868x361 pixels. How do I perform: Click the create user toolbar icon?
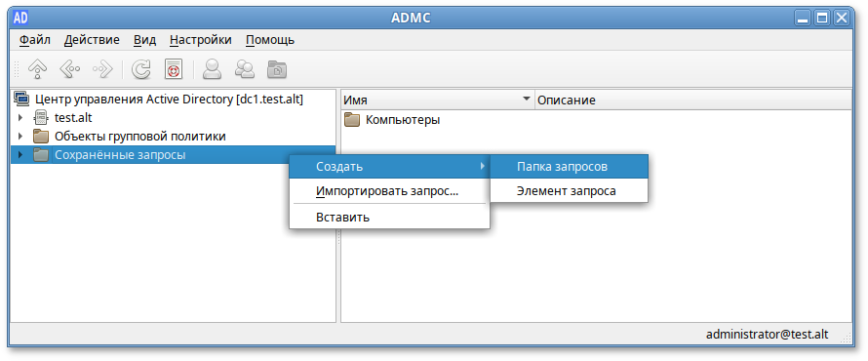click(x=212, y=68)
